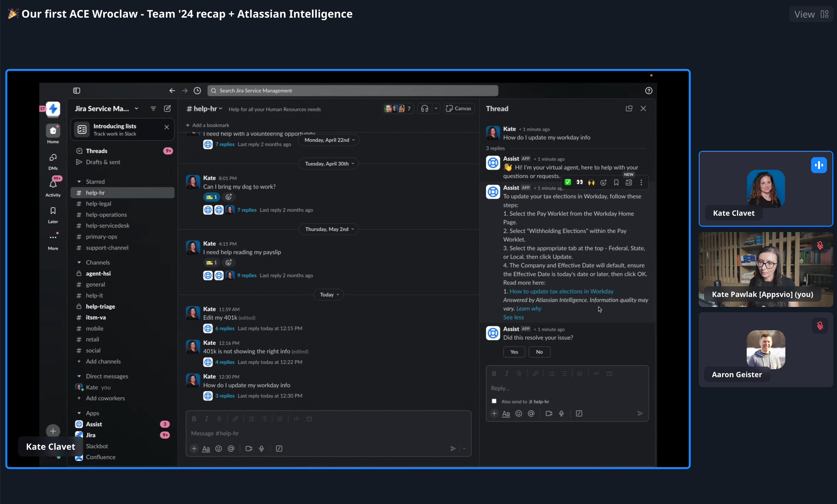Open the Workday tax elections link
Screen dimensions: 837x504
pyautogui.click(x=561, y=291)
